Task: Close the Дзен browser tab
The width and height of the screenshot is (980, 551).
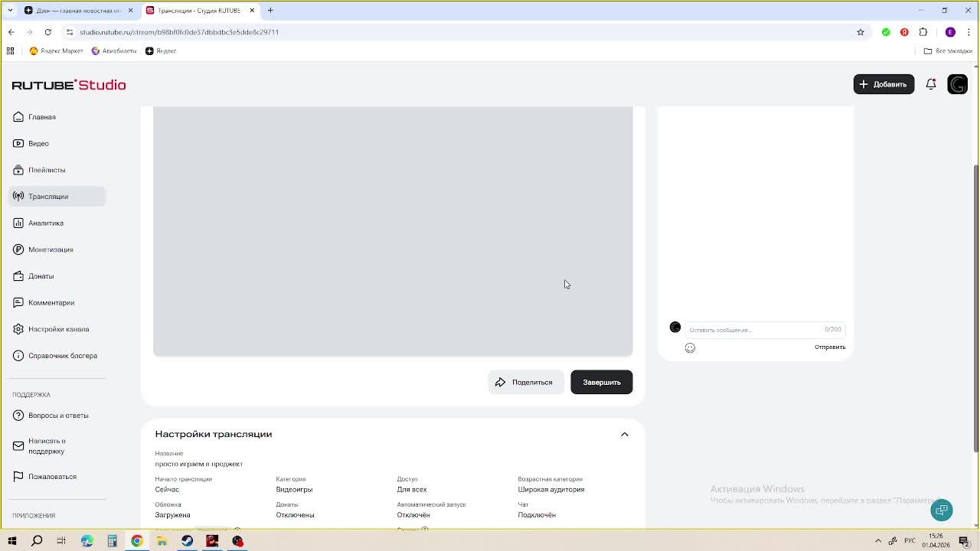Action: (130, 10)
